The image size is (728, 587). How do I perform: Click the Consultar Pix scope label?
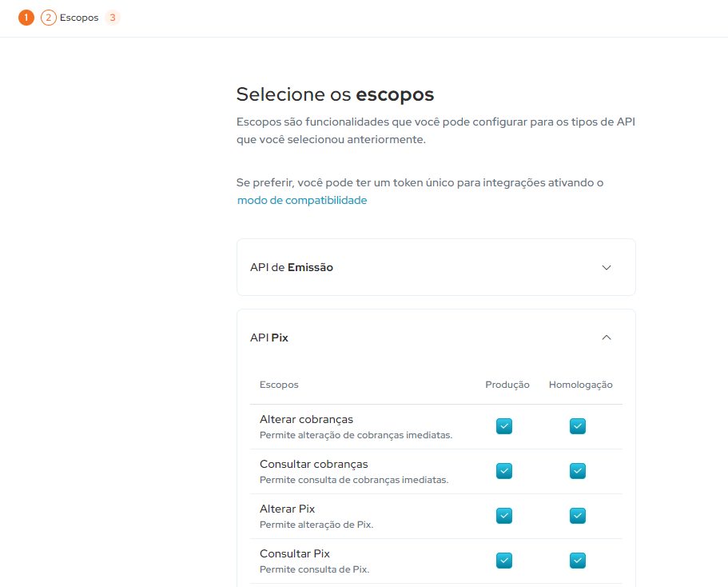click(295, 553)
